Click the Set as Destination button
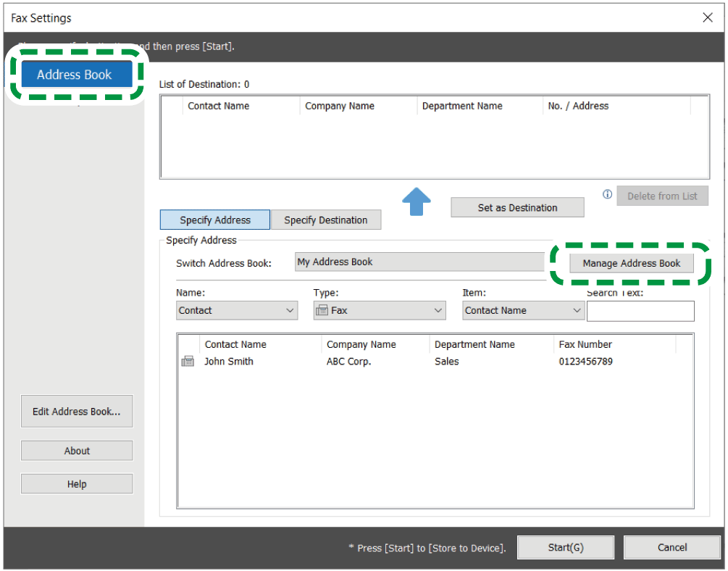The height and width of the screenshot is (571, 728). [517, 208]
